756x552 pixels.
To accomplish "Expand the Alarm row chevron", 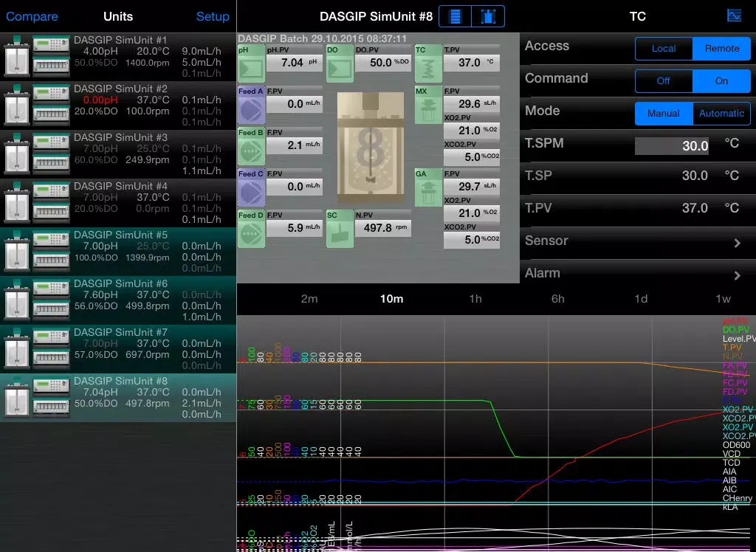I will click(x=737, y=275).
